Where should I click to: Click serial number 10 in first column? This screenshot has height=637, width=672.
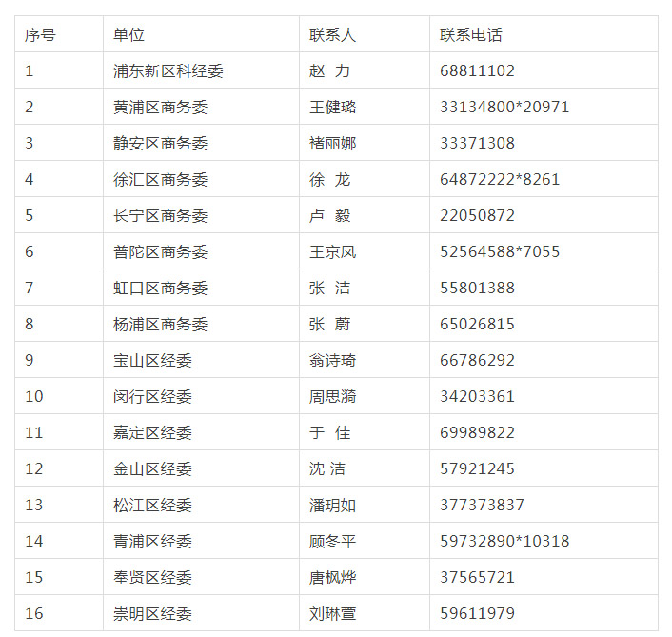[x=34, y=397]
